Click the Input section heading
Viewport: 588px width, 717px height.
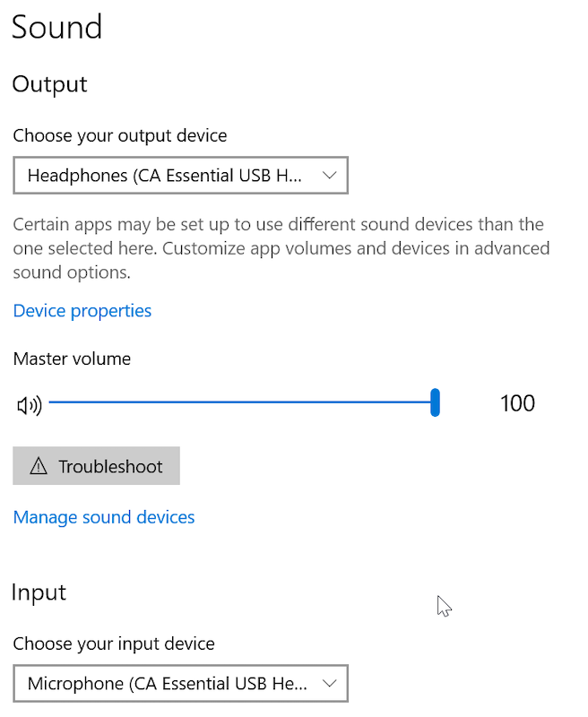click(x=39, y=592)
